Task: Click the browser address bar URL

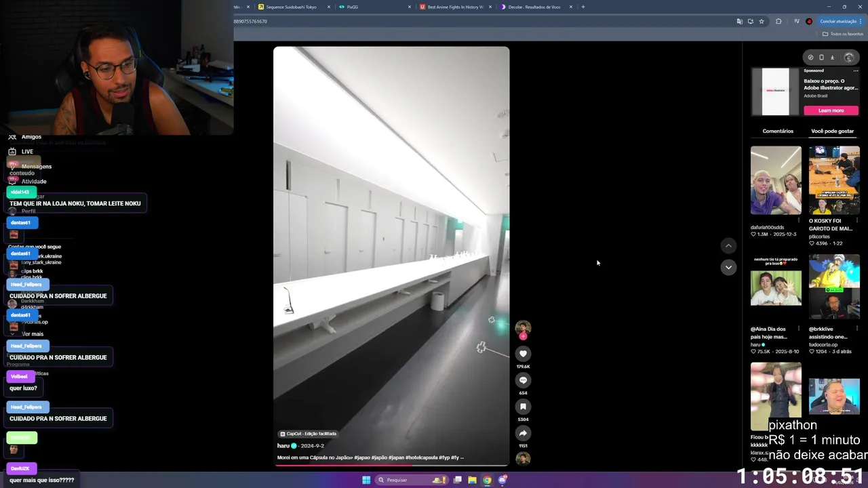Action: [x=250, y=21]
